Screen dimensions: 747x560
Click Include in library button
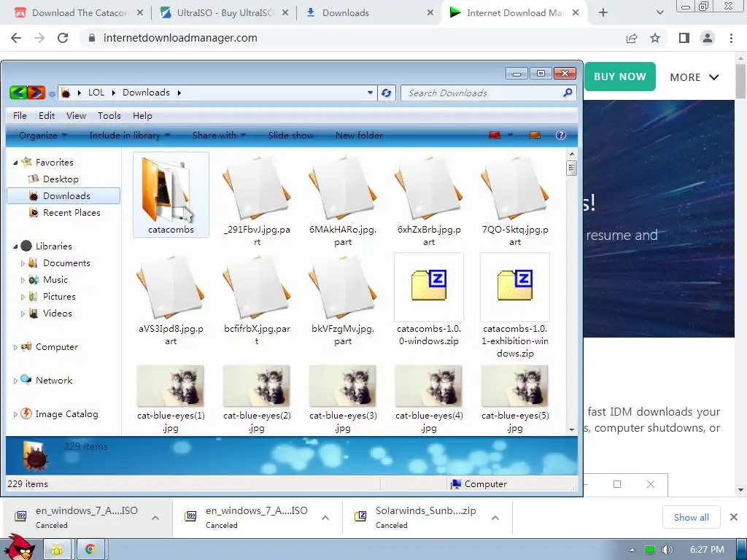click(129, 135)
